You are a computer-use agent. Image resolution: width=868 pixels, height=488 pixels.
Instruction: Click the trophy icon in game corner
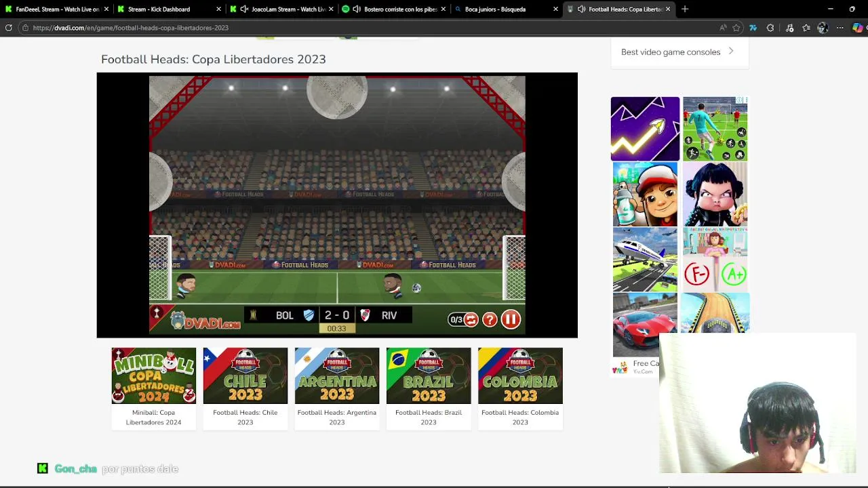coord(157,313)
